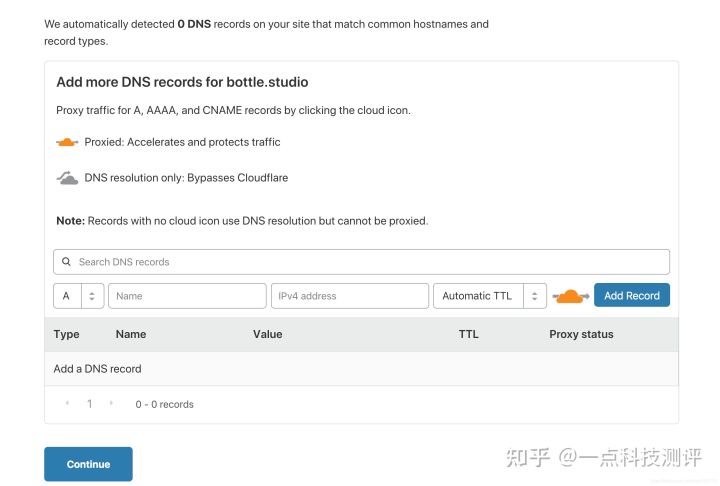This screenshot has height=486, width=720.
Task: Click the IPv4 address input field
Action: 349,296
